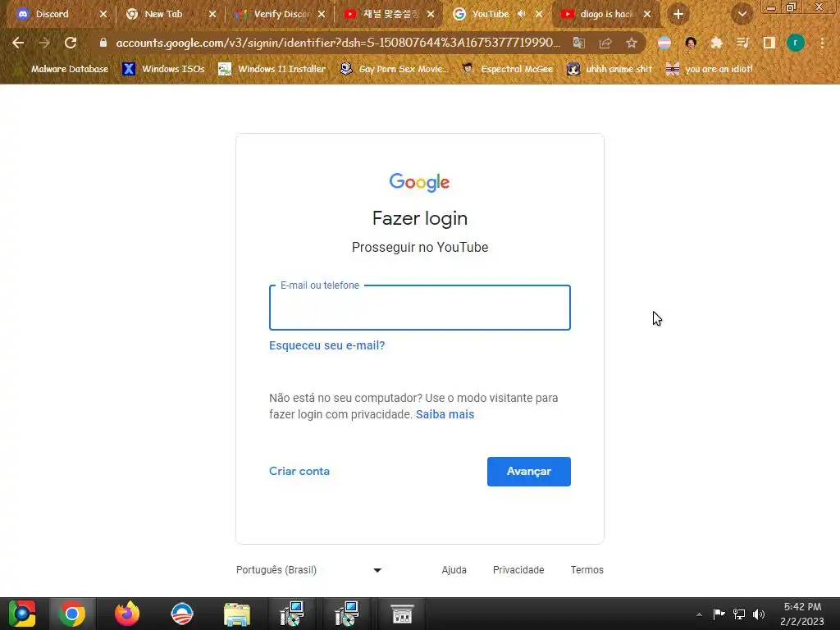The width and height of the screenshot is (840, 630).
Task: Click the character face extension icon
Action: [x=691, y=43]
